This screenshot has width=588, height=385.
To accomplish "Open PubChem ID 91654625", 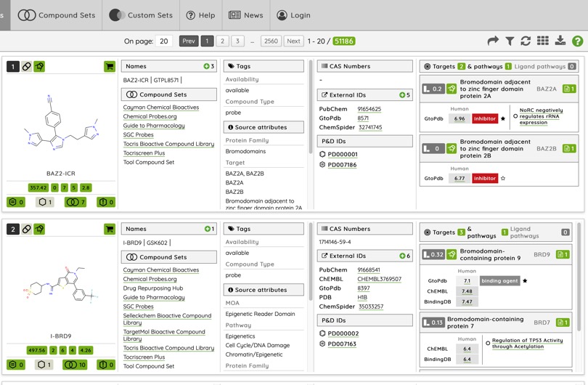I will pyautogui.click(x=369, y=109).
